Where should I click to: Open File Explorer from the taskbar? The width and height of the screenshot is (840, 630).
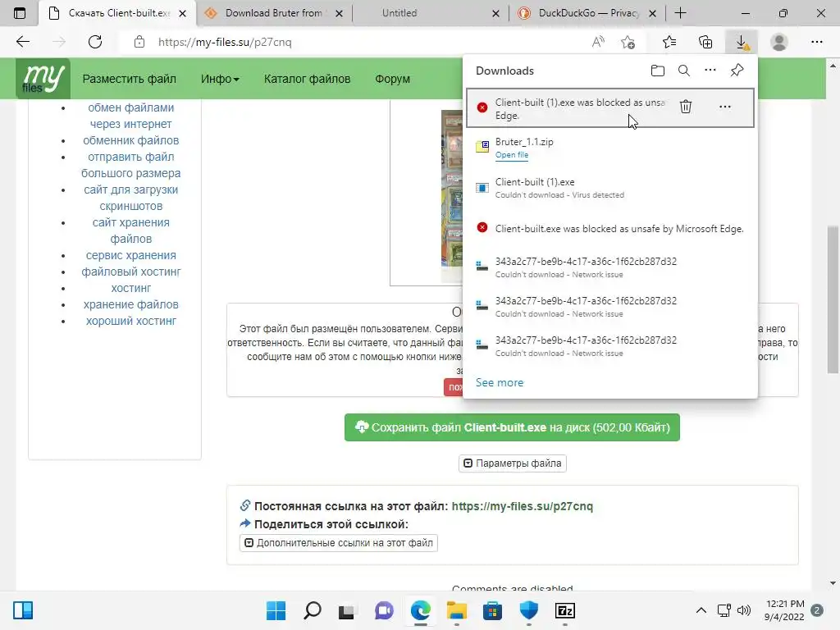point(456,610)
